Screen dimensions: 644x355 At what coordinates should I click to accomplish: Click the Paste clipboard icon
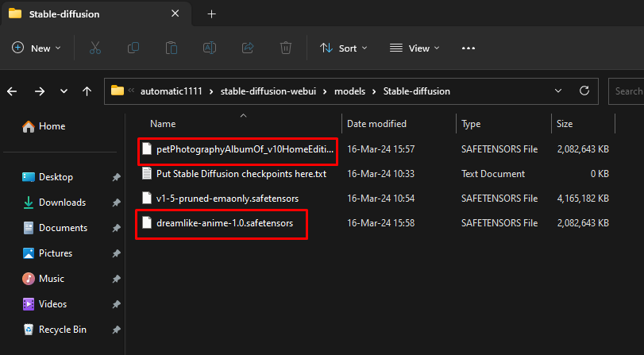coord(172,48)
